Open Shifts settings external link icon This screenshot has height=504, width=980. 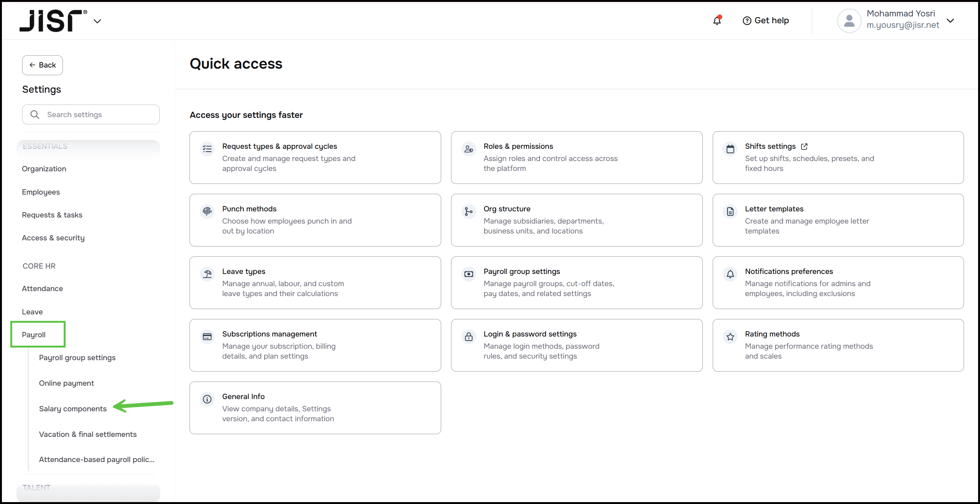(x=804, y=147)
